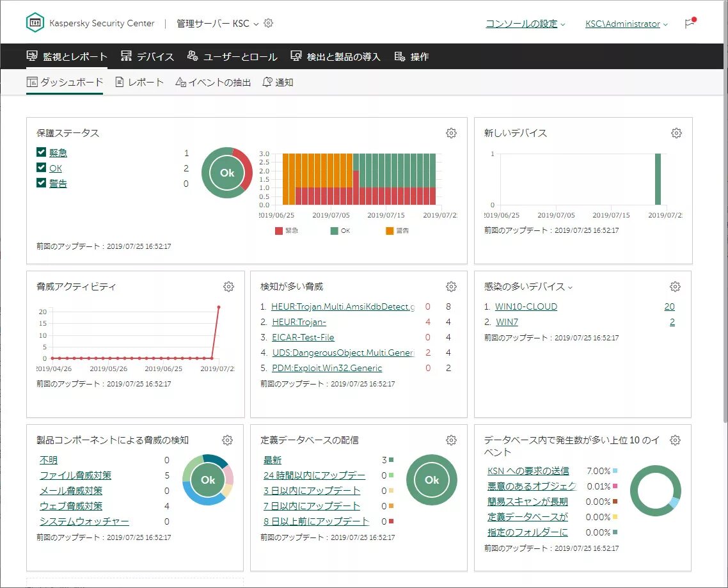Click the Ok donut in 定義データベースの配信 widget
Viewport: 728px width, 588px height.
432,480
